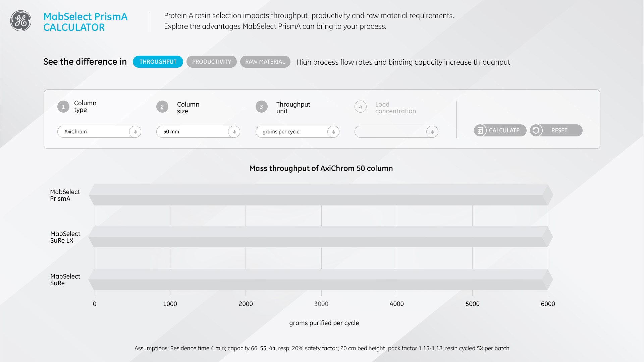Switch to the THROUGHPUT view
This screenshot has height=362, width=644.
point(158,62)
